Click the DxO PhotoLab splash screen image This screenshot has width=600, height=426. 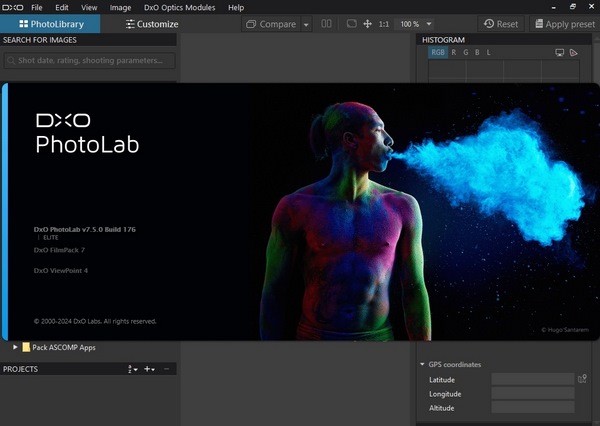(x=301, y=212)
